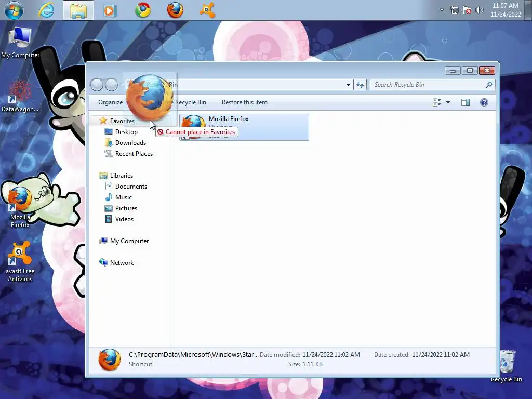Change your view icon button
The height and width of the screenshot is (399, 532).
coord(437,102)
